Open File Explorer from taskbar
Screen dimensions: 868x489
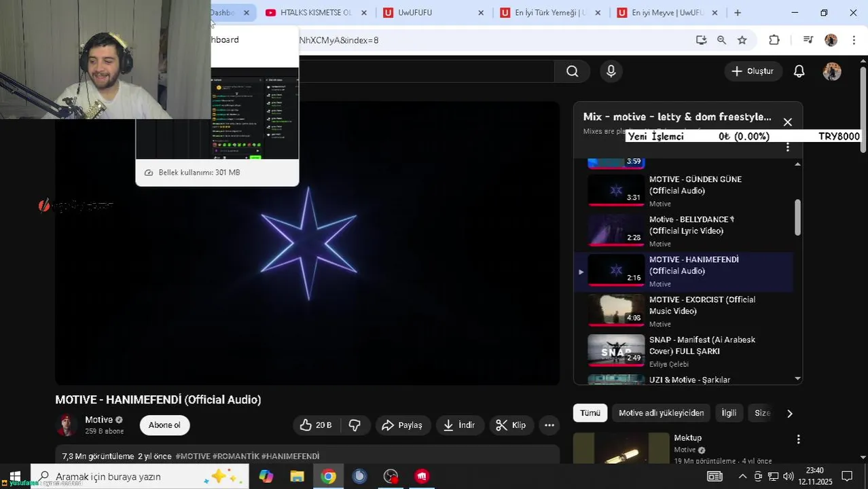[x=297, y=476]
